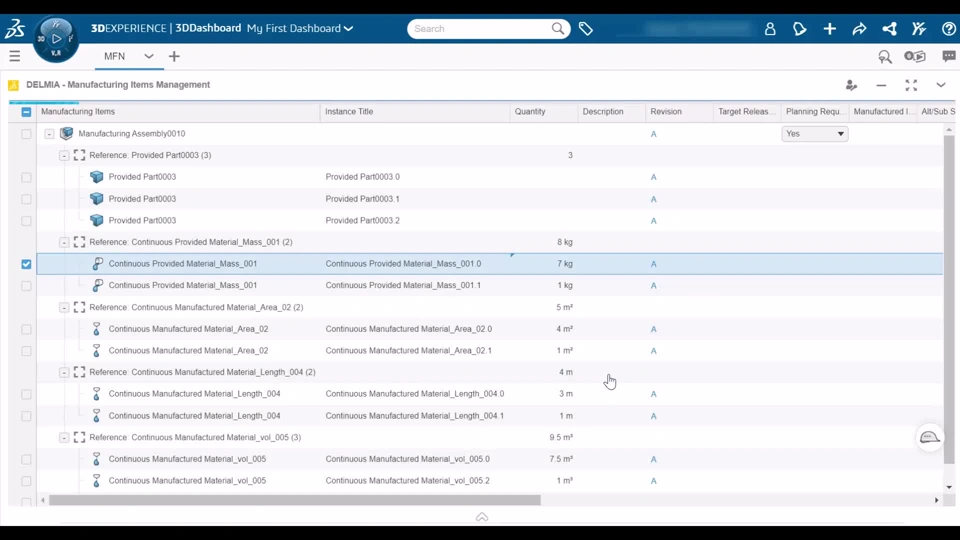The image size is (960, 540).
Task: Click the plus add icon in the top bar
Action: click(830, 29)
